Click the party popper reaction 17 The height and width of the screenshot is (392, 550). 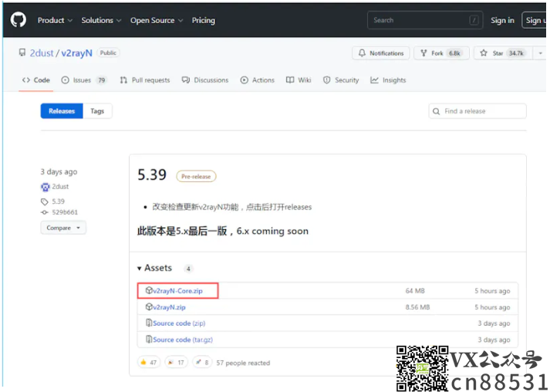176,362
